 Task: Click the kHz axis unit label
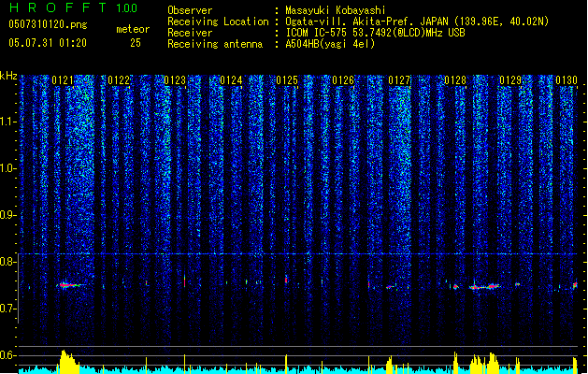point(8,76)
